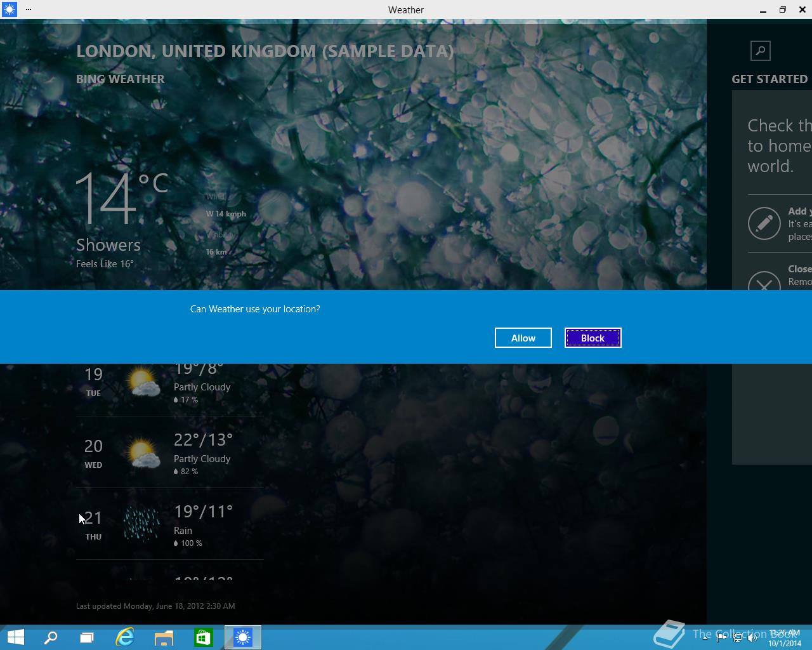812x650 pixels.
Task: Open Task View on taskbar
Action: 86,637
